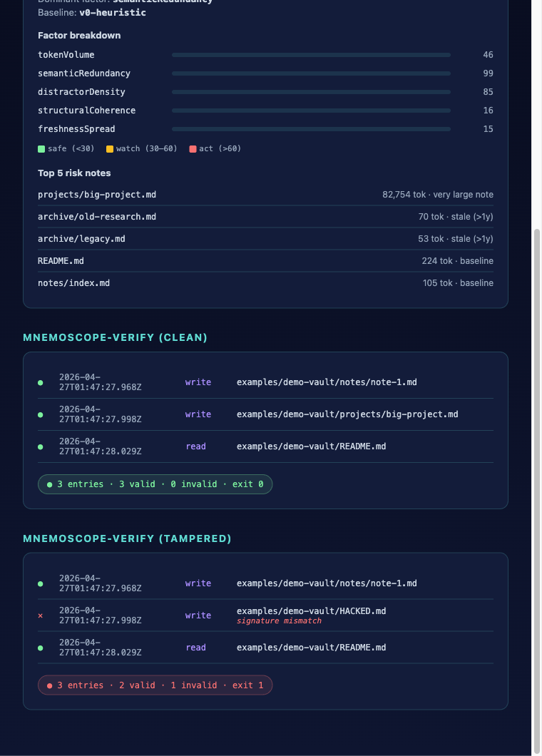Click the freshnessSpread factor label
The height and width of the screenshot is (756, 542).
tap(76, 128)
